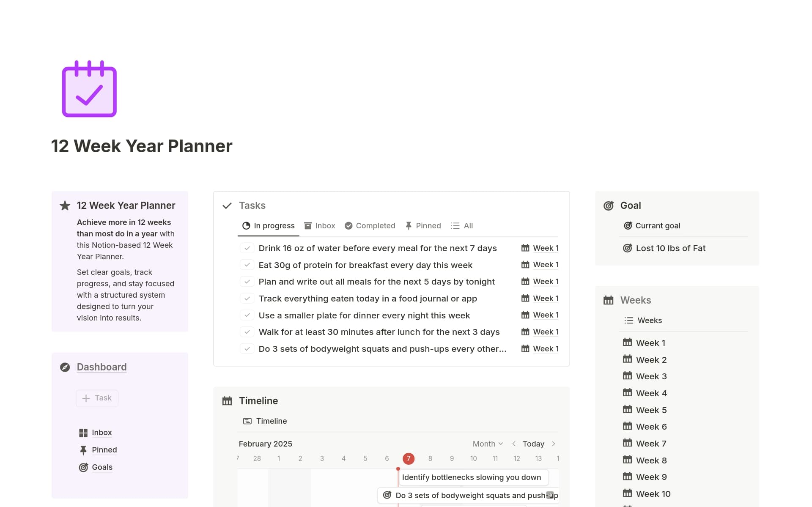Click the Task add button
This screenshot has width=812, height=507.
[97, 398]
